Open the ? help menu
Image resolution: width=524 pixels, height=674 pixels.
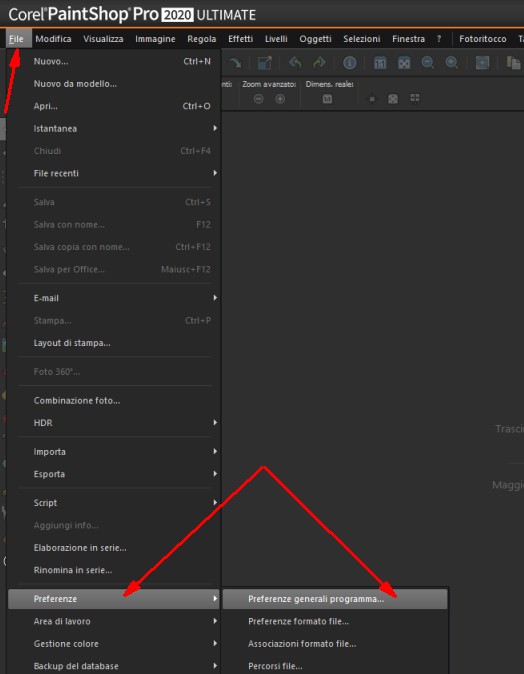click(x=439, y=39)
